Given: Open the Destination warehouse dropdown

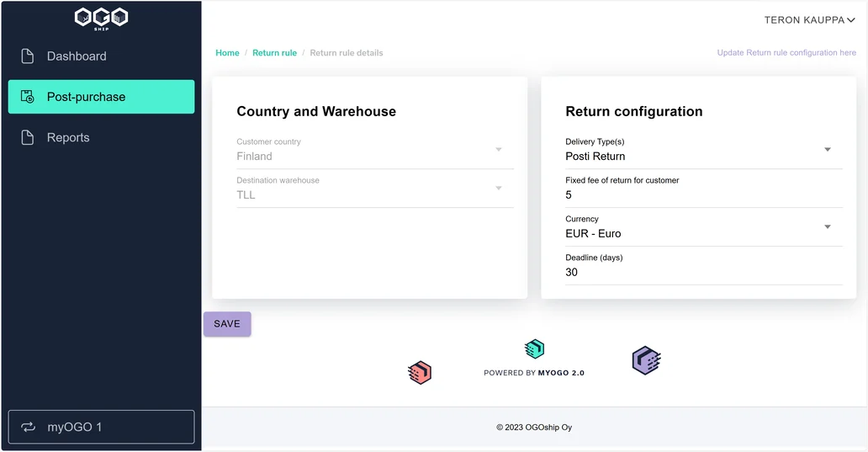Looking at the screenshot, I should (375, 189).
